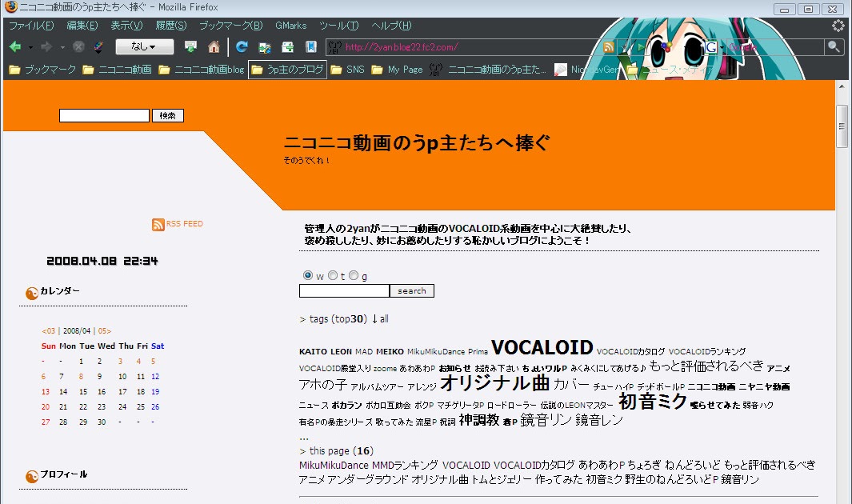
Task: Open the 編集 menu
Action: [82, 26]
